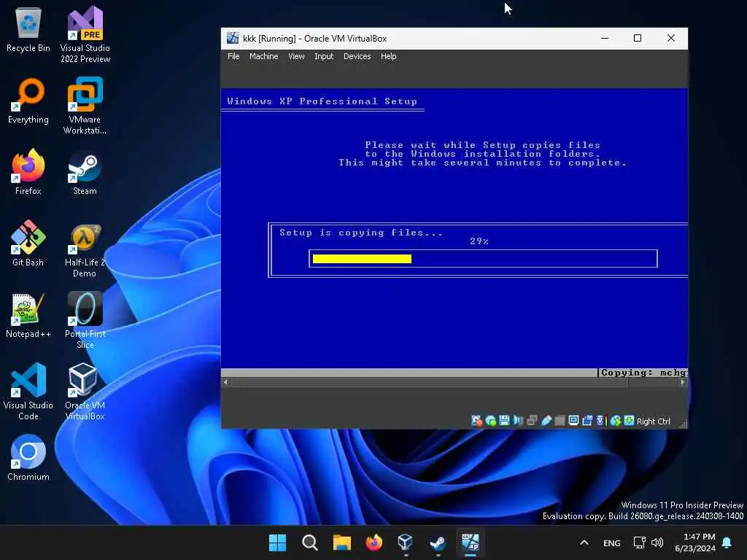
Task: Select the Firefox desktop shortcut
Action: pyautogui.click(x=28, y=172)
